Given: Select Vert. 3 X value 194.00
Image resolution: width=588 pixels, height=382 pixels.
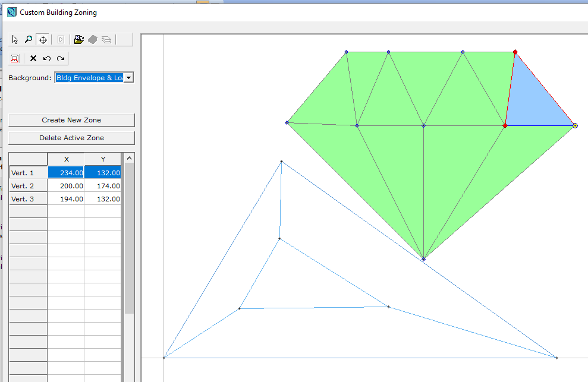Looking at the screenshot, I should (65, 198).
